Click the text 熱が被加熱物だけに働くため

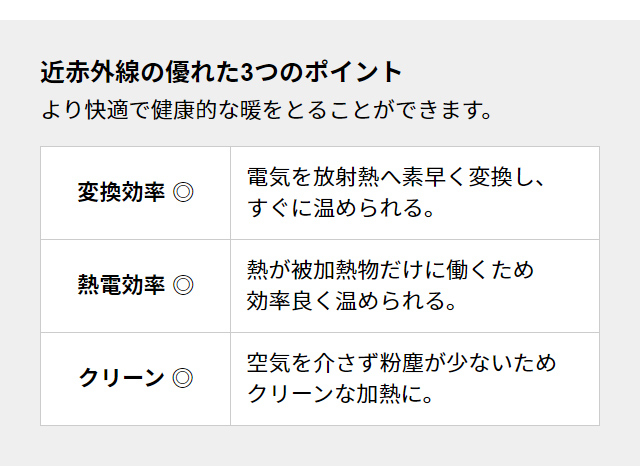(x=391, y=270)
